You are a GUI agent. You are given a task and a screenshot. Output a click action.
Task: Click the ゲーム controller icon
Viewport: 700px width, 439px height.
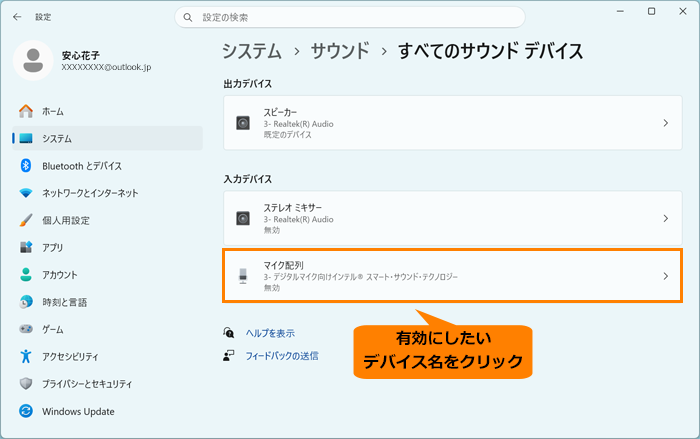point(26,329)
